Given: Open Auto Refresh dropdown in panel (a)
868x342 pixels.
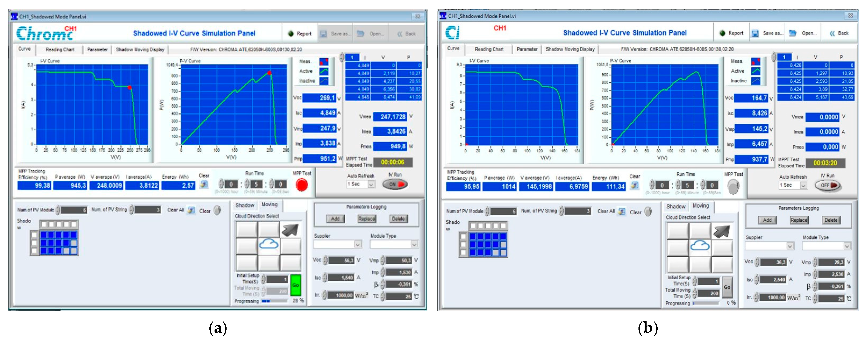Looking at the screenshot, I should tap(371, 184).
